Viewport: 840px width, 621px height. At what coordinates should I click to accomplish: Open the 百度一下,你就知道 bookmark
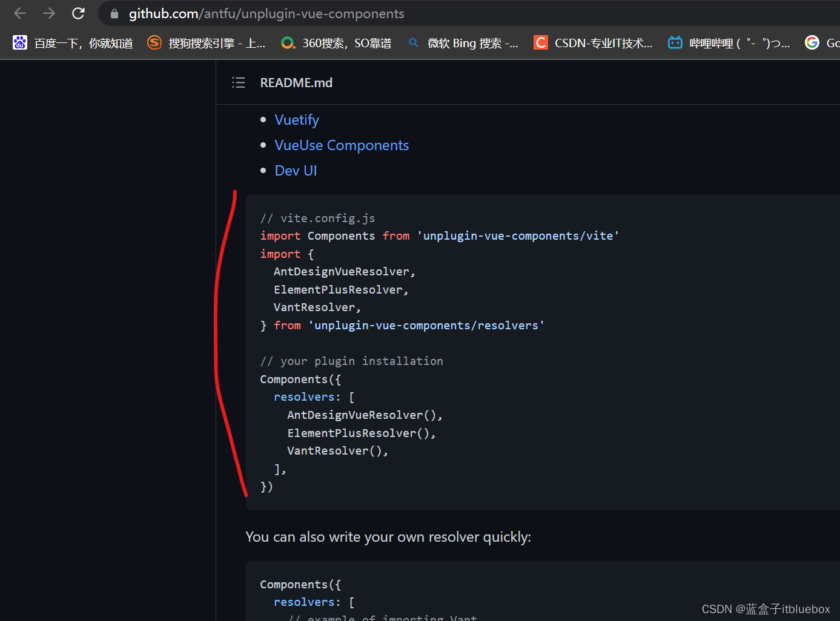(x=84, y=43)
